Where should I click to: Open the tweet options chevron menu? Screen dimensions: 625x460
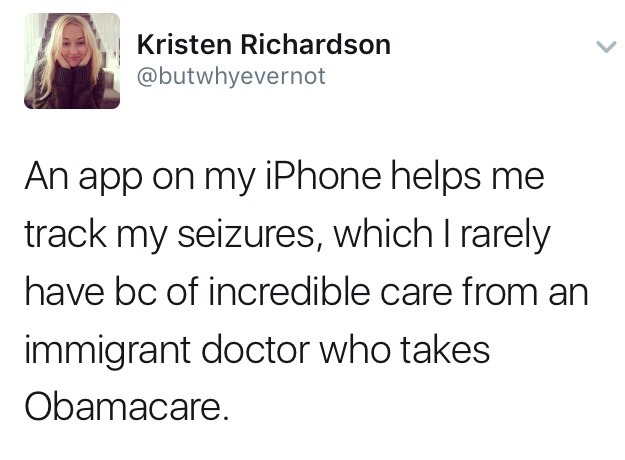coord(606,47)
